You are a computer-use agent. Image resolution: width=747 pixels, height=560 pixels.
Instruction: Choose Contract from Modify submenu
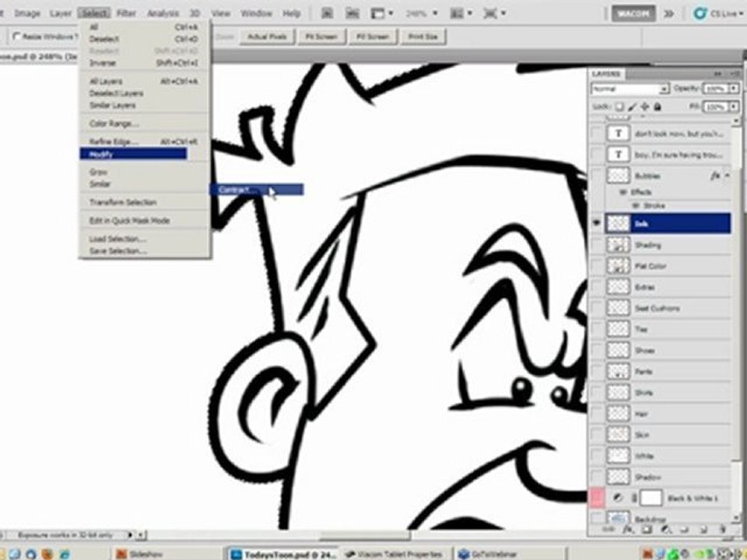click(256, 190)
